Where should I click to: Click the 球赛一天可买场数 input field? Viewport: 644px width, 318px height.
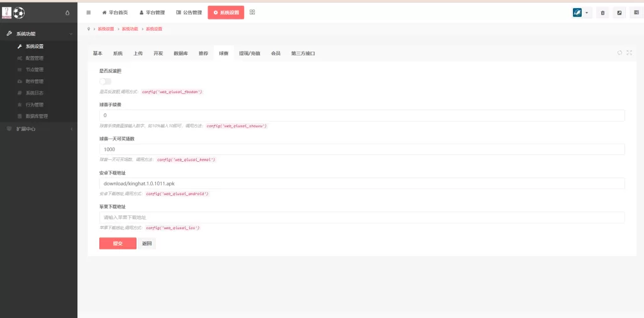click(362, 149)
